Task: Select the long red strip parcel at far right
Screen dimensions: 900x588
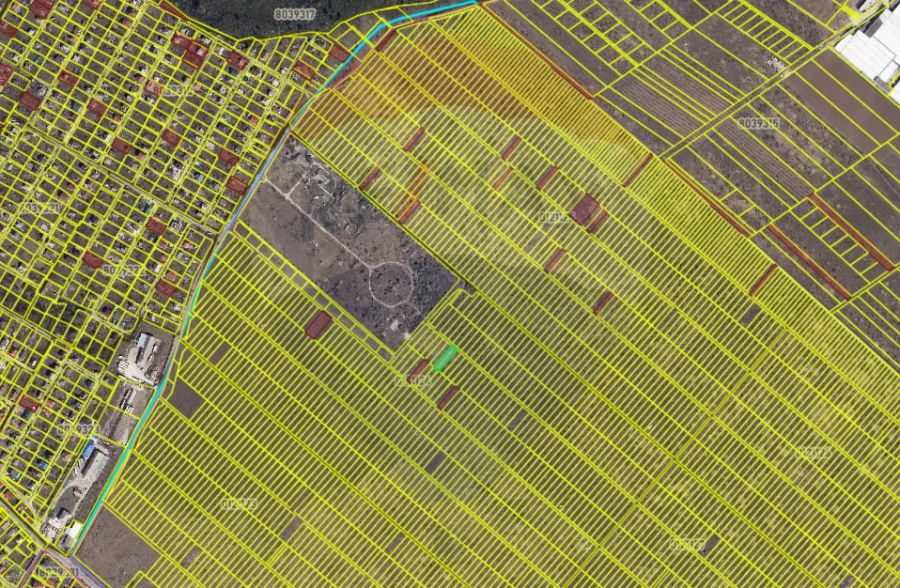Action: 850,230
